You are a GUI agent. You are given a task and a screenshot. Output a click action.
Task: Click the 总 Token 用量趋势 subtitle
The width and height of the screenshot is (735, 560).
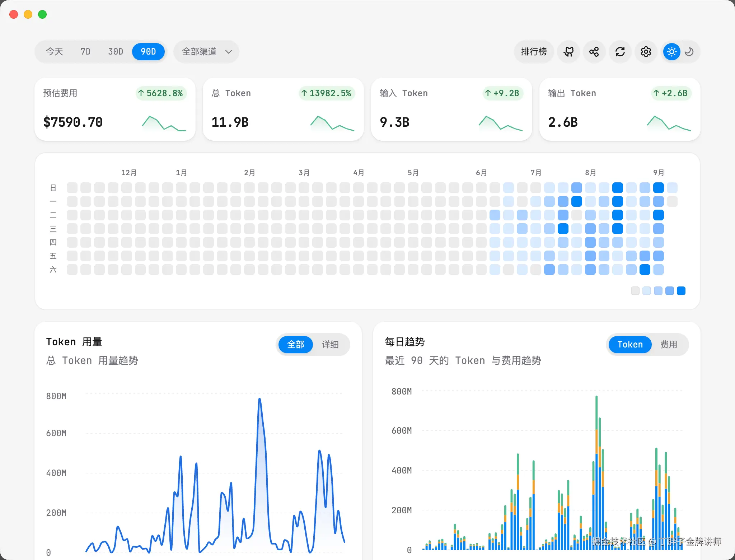(92, 360)
